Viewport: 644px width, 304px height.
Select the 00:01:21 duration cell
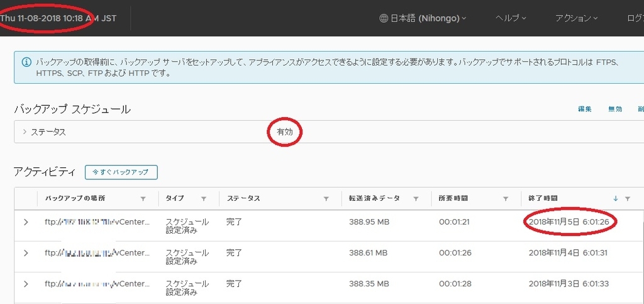[454, 222]
